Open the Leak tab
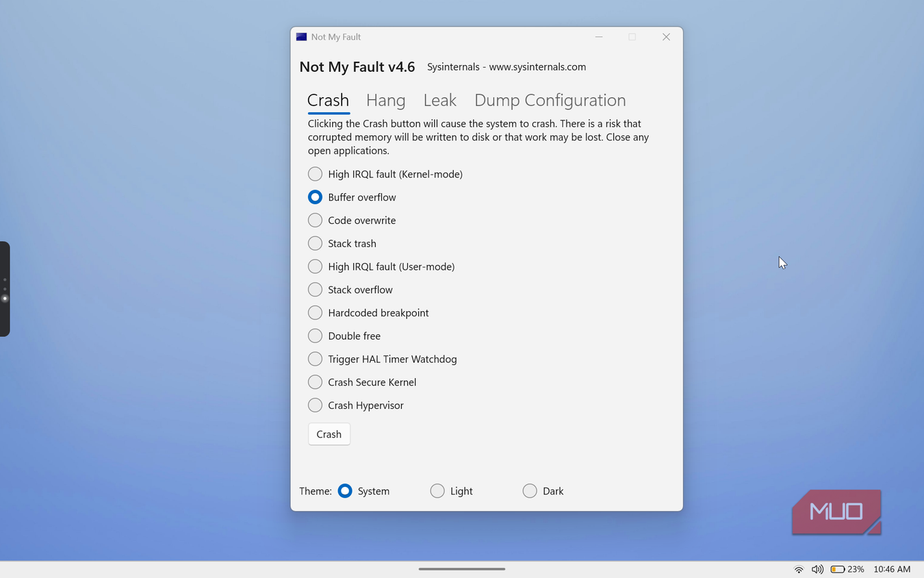Screen dimensions: 924x578 (x=440, y=100)
